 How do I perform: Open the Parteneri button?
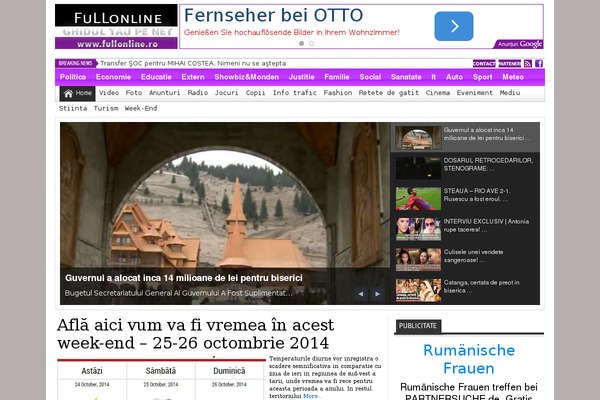click(509, 64)
